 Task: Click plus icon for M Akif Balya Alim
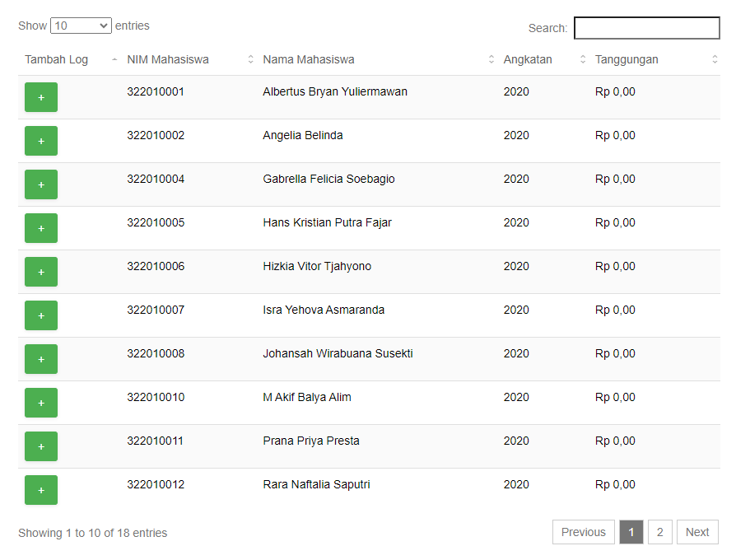[41, 403]
